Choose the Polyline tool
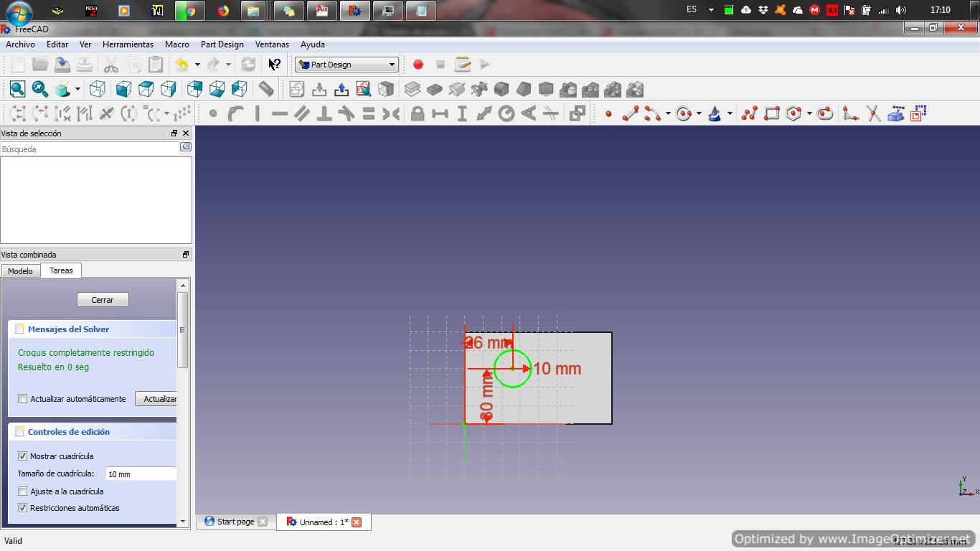 (750, 113)
